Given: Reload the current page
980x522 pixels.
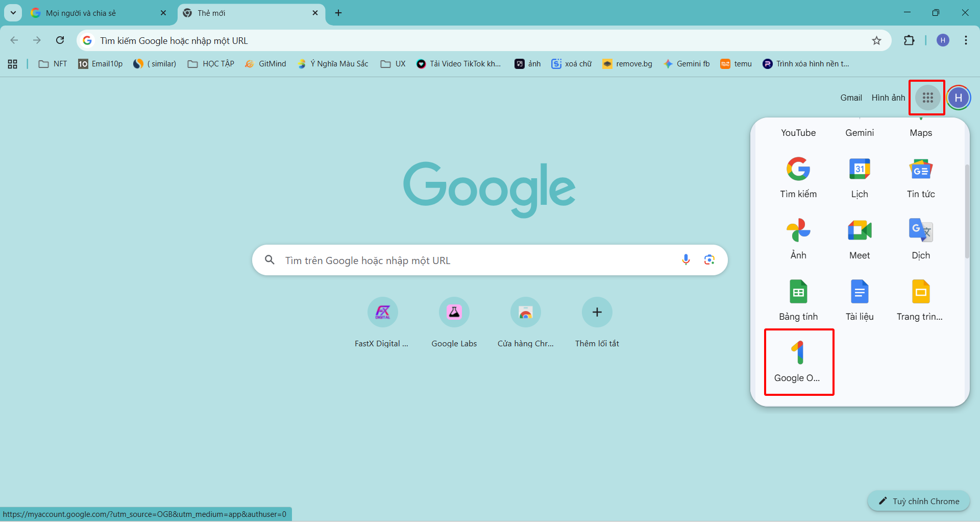Looking at the screenshot, I should [60, 40].
